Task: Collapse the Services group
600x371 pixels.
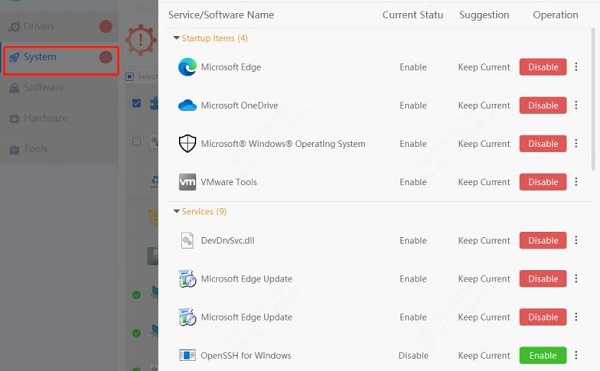Action: coord(176,211)
